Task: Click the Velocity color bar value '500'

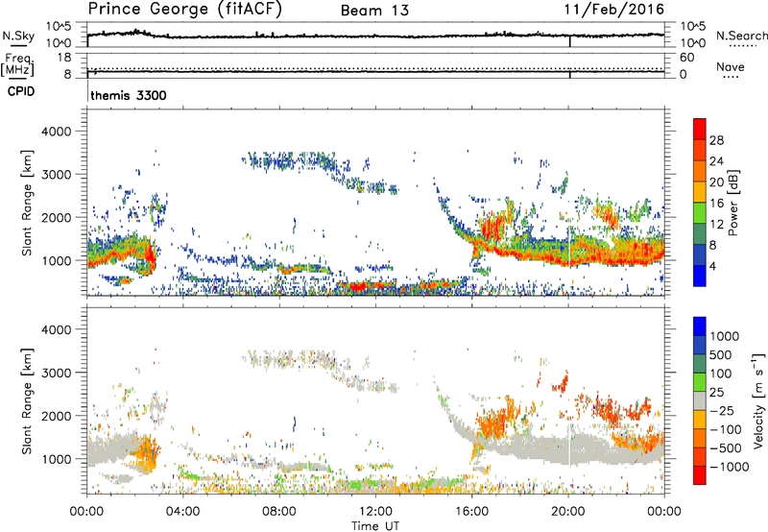Action: pyautogui.click(x=720, y=354)
